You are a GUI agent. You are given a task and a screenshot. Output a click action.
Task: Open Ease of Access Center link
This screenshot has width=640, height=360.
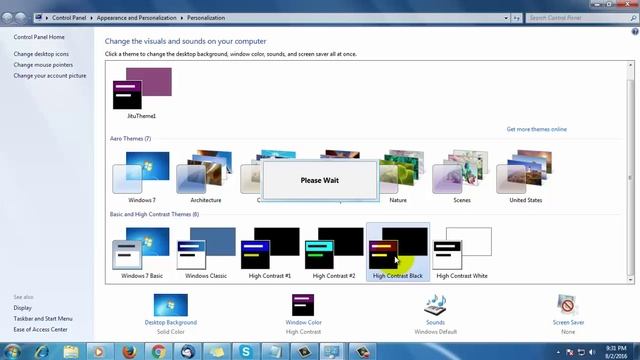[x=40, y=329]
